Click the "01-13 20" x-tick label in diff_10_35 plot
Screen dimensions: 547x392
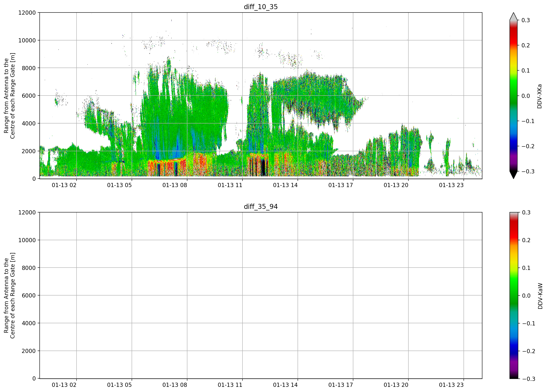click(396, 185)
